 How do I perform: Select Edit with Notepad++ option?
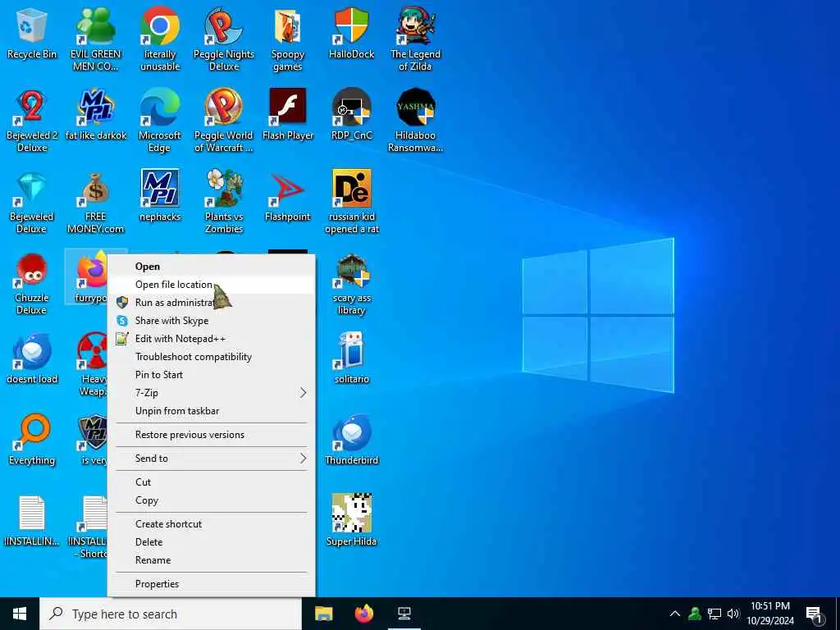click(x=211, y=339)
